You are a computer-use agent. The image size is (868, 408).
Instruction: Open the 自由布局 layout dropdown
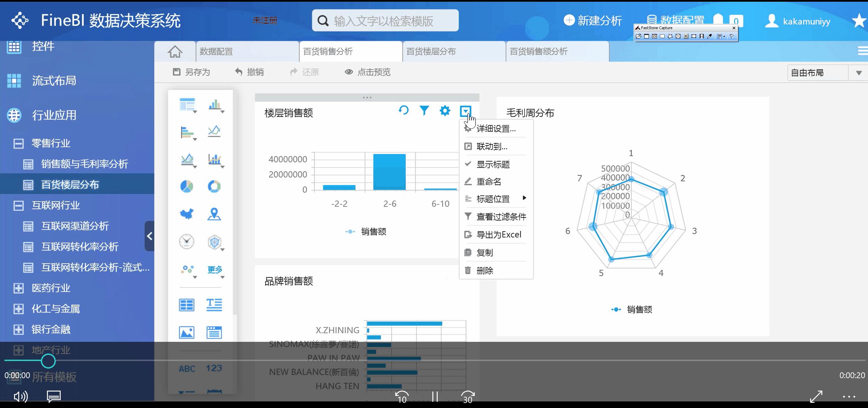coord(859,73)
